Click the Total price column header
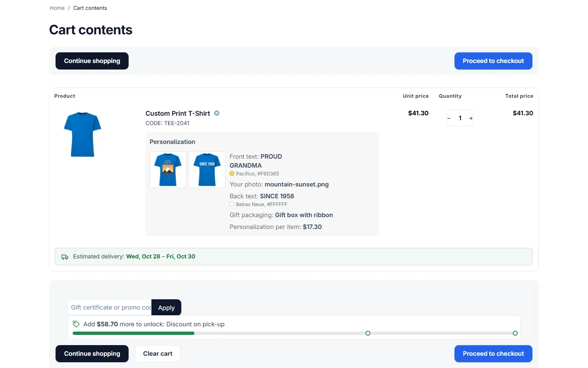This screenshot has height=368, width=588. (519, 96)
